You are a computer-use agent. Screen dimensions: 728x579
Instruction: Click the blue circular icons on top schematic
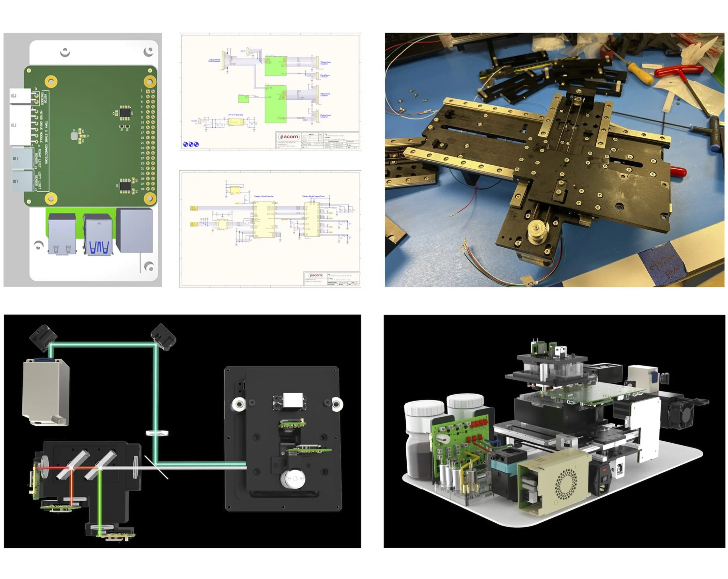(x=191, y=145)
